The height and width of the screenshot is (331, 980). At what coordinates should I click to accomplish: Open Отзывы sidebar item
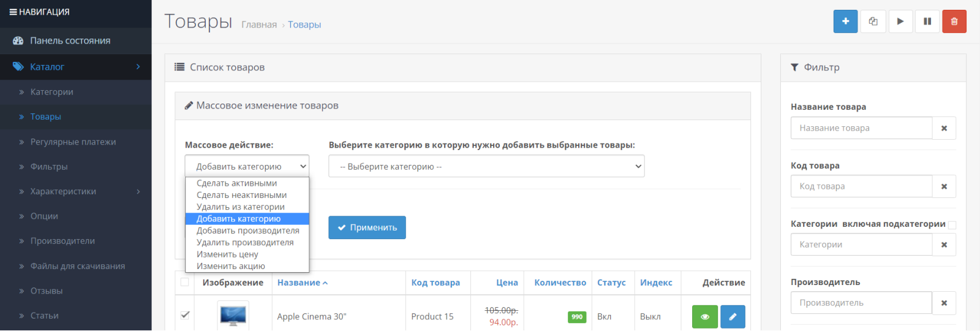[x=76, y=291]
